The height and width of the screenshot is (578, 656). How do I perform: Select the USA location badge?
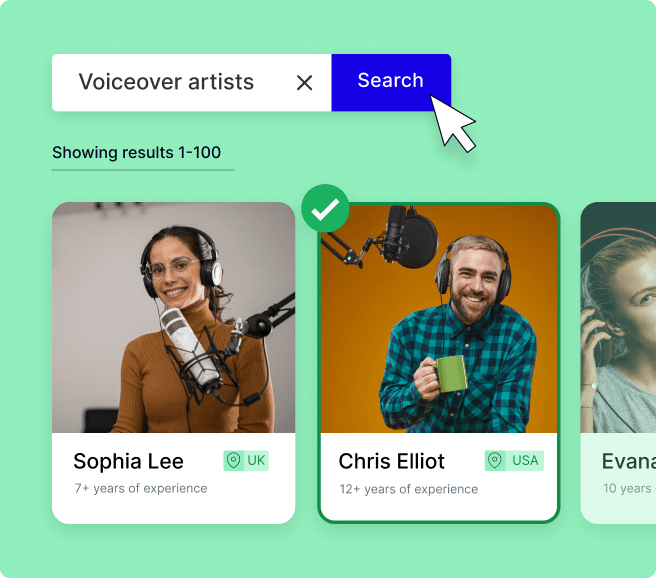(x=514, y=460)
